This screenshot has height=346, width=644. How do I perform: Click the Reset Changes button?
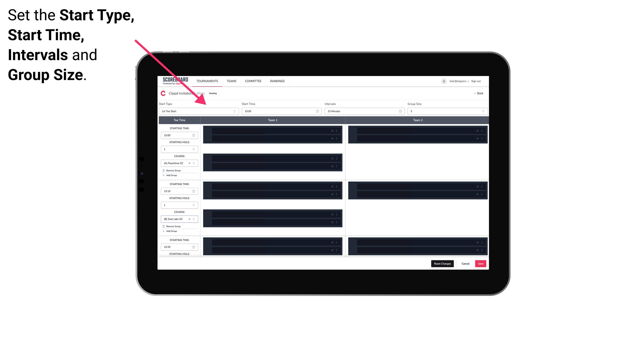pos(442,263)
